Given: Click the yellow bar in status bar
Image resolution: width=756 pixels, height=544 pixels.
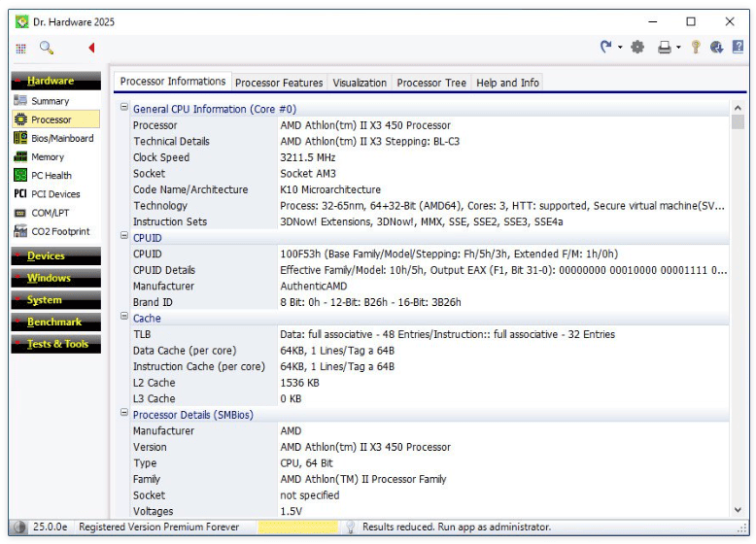Looking at the screenshot, I should pyautogui.click(x=298, y=527).
